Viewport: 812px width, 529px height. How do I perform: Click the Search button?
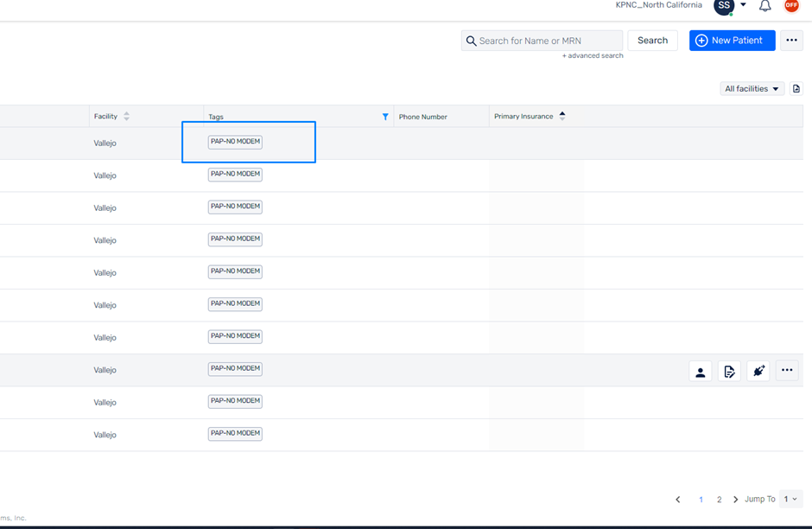(x=652, y=41)
